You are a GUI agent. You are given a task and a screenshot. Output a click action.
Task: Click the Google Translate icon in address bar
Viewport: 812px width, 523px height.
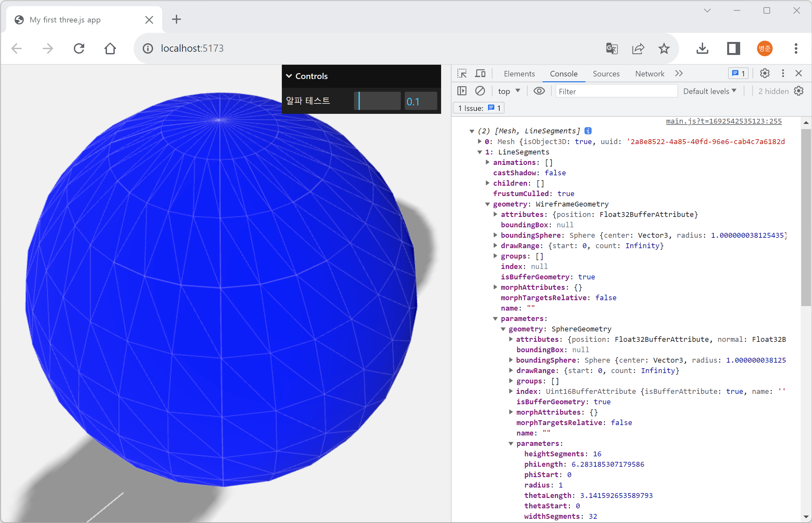coord(611,48)
